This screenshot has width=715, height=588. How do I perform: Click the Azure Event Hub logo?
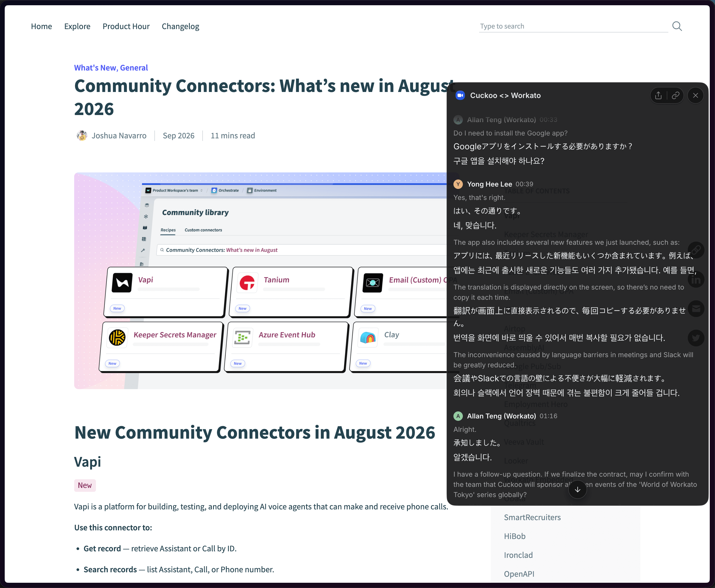242,337
